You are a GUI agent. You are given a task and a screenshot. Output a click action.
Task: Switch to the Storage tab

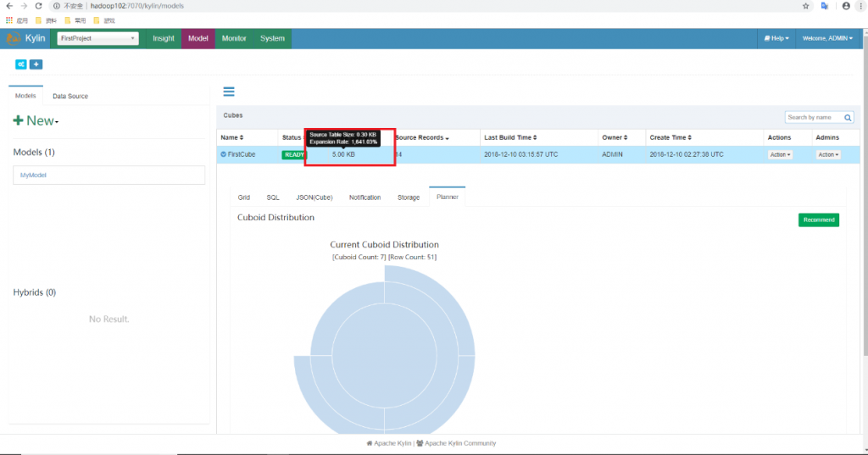[x=409, y=197]
